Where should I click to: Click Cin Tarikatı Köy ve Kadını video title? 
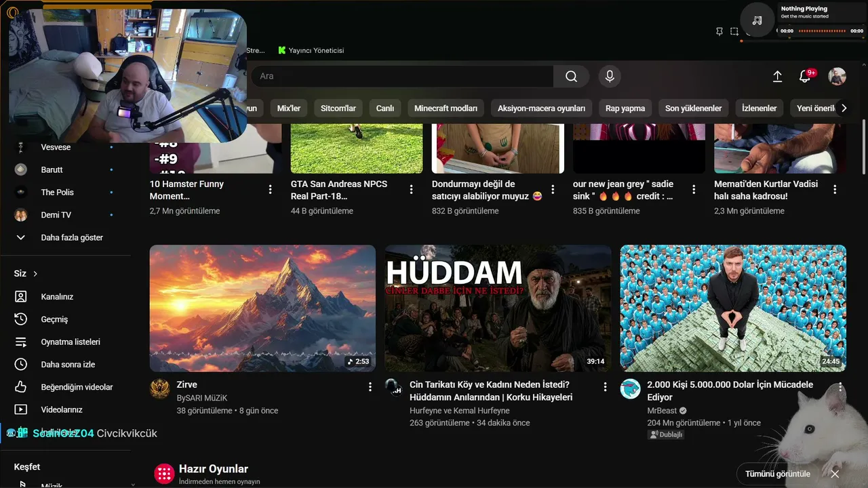(491, 391)
